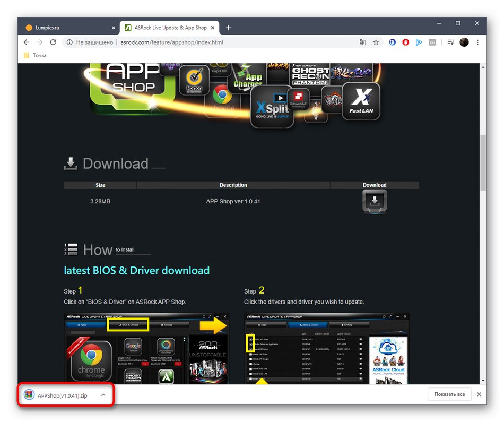Click the page vertical scrollbar thumb
Screen dimensions: 504x422
pos(483,163)
